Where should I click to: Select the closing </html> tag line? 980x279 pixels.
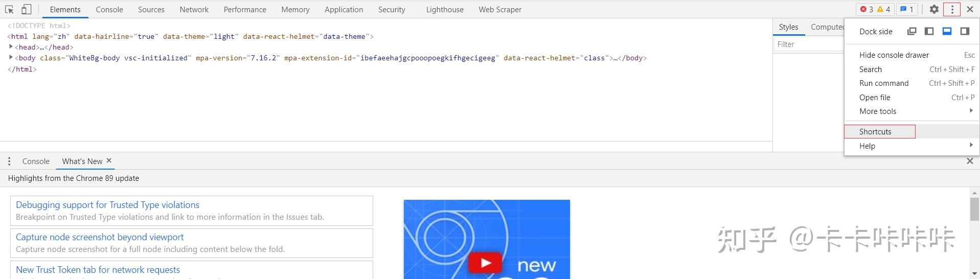[22, 69]
